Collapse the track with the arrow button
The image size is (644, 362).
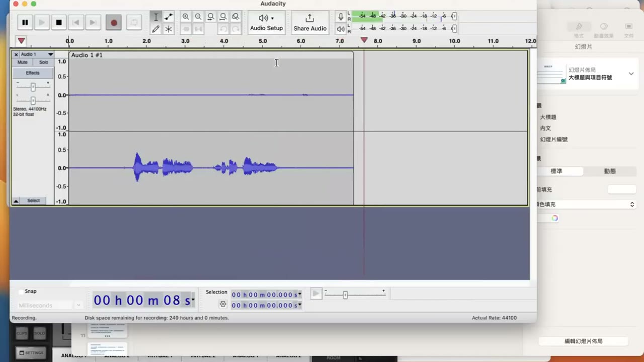[16, 201]
